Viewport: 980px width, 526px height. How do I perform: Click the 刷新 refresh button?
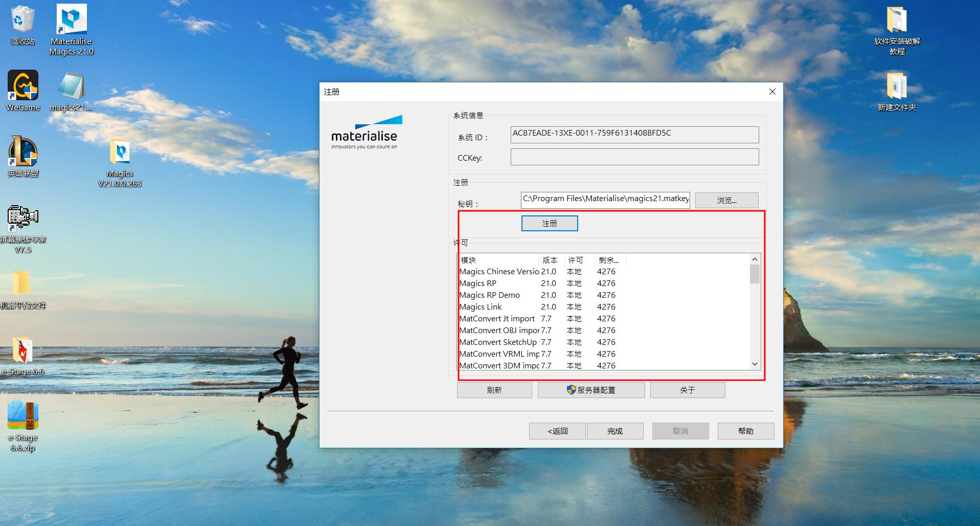tap(494, 390)
